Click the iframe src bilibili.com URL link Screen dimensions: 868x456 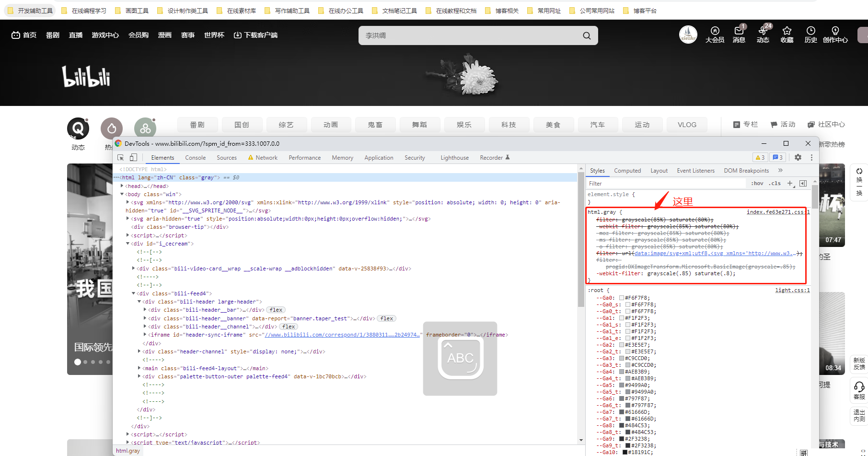pyautogui.click(x=342, y=335)
